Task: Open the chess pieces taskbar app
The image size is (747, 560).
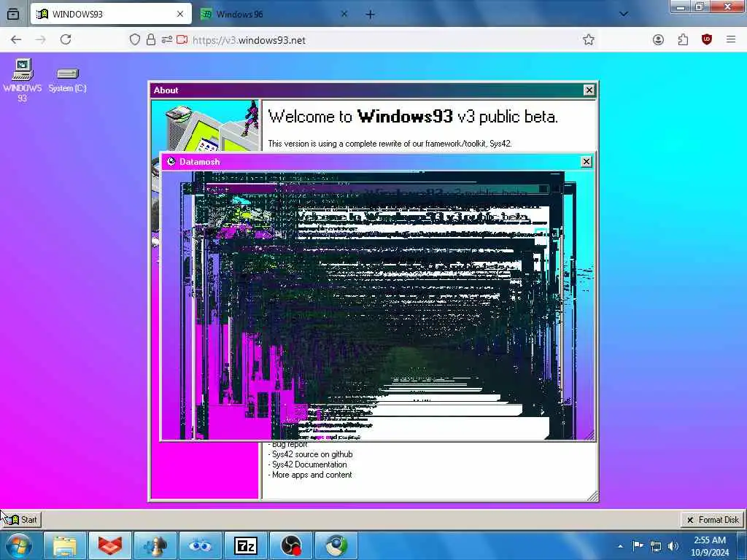Action: pos(155,545)
